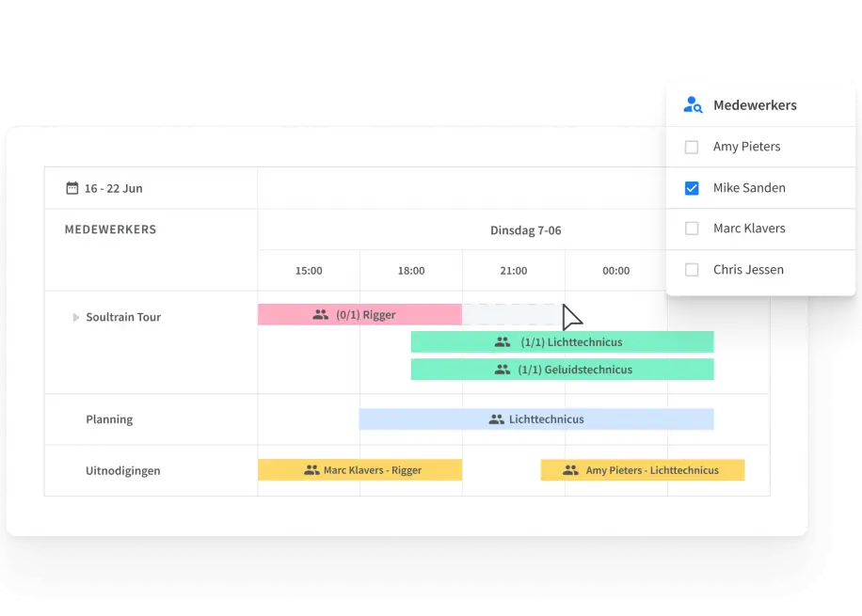Screen dimensions: 862x616
Task: Uncheck the Mike Sanden checkbox
Action: coord(692,188)
